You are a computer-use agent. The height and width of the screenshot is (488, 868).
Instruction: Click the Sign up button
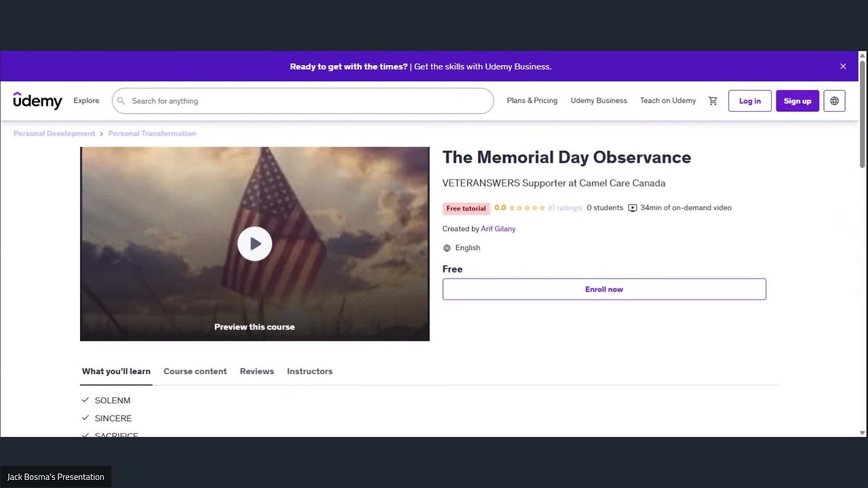pos(797,101)
